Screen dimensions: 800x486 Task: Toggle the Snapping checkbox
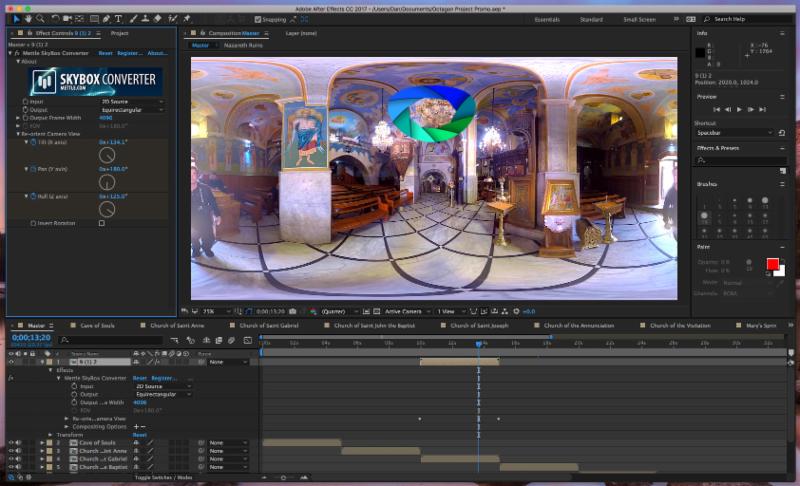click(x=258, y=19)
